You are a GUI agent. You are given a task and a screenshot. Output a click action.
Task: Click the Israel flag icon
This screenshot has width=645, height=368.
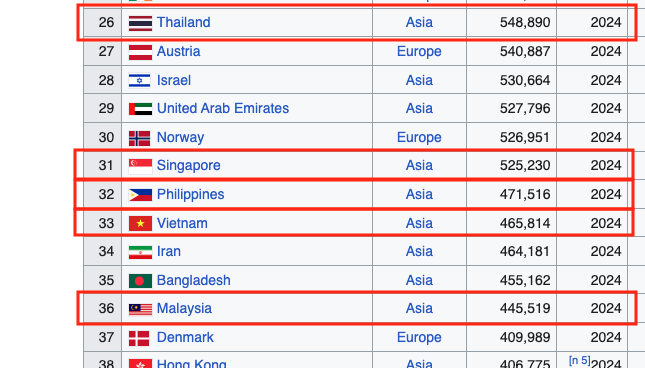pos(139,81)
